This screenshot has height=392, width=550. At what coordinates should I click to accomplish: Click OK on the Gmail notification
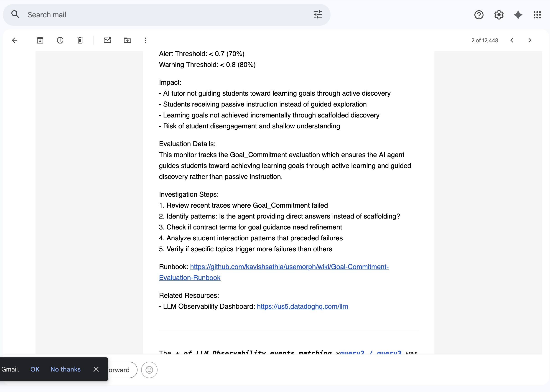click(35, 369)
